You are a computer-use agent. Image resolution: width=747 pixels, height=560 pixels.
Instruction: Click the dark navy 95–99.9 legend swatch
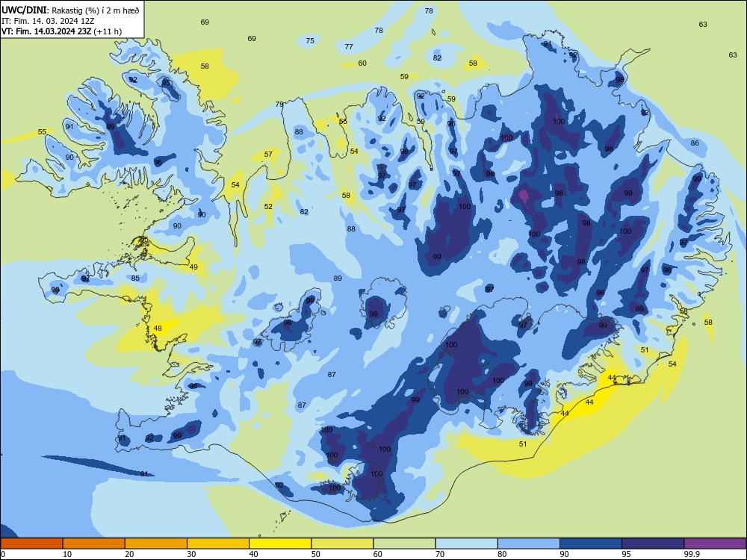[653, 544]
